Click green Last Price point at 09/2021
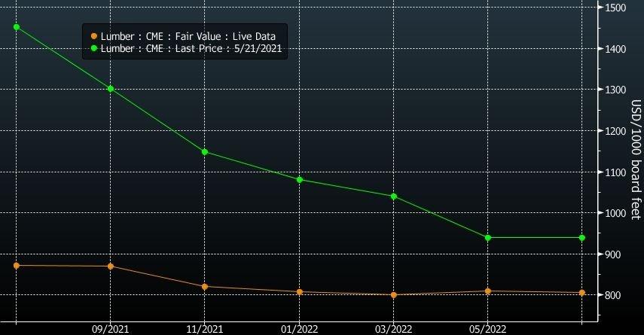The height and width of the screenshot is (335, 644). click(x=111, y=89)
